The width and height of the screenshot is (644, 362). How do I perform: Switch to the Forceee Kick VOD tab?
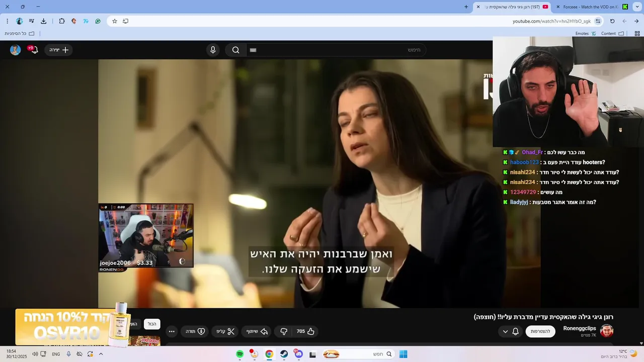[x=591, y=7]
